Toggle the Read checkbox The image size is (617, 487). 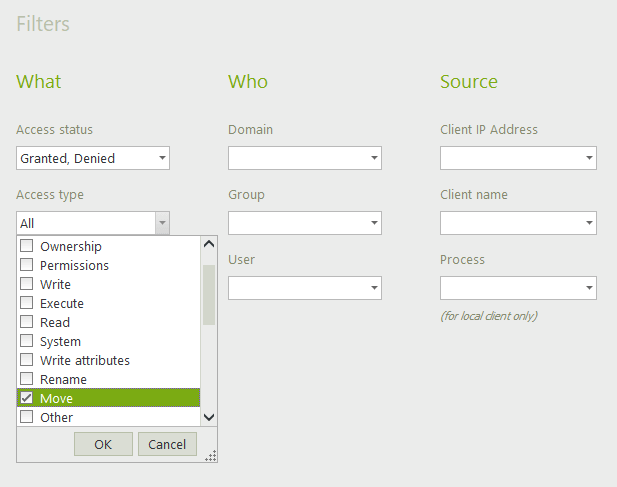pos(27,322)
